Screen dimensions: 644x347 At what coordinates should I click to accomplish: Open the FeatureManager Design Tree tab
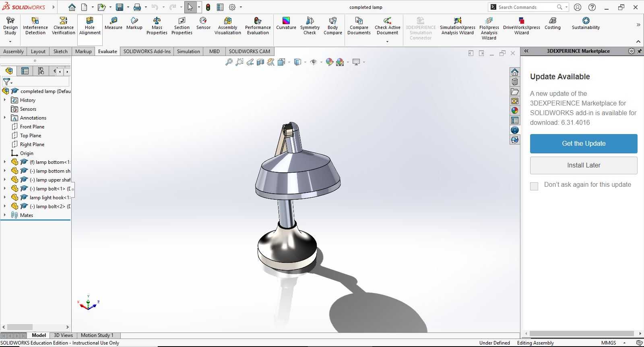click(9, 71)
